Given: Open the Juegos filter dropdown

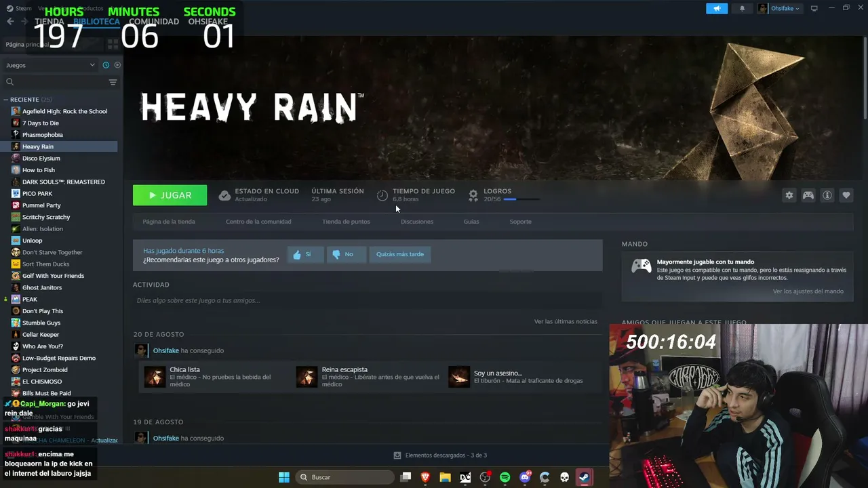Looking at the screenshot, I should 51,65.
